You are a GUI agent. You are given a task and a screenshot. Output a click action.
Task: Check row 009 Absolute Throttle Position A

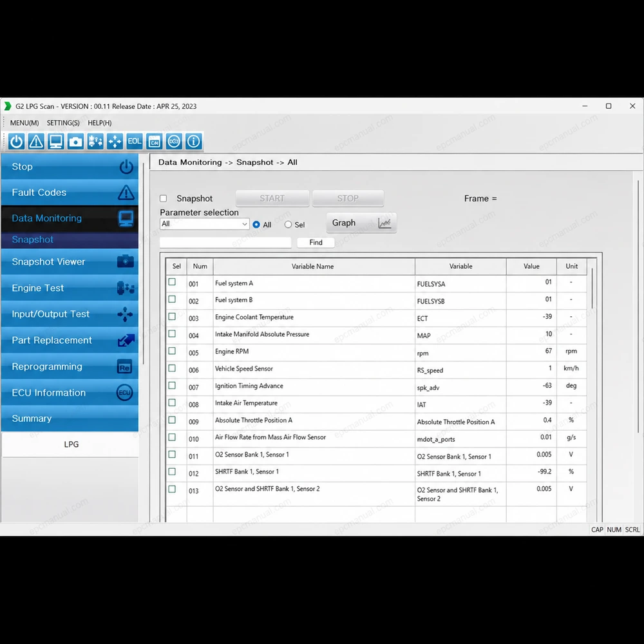[x=172, y=420]
